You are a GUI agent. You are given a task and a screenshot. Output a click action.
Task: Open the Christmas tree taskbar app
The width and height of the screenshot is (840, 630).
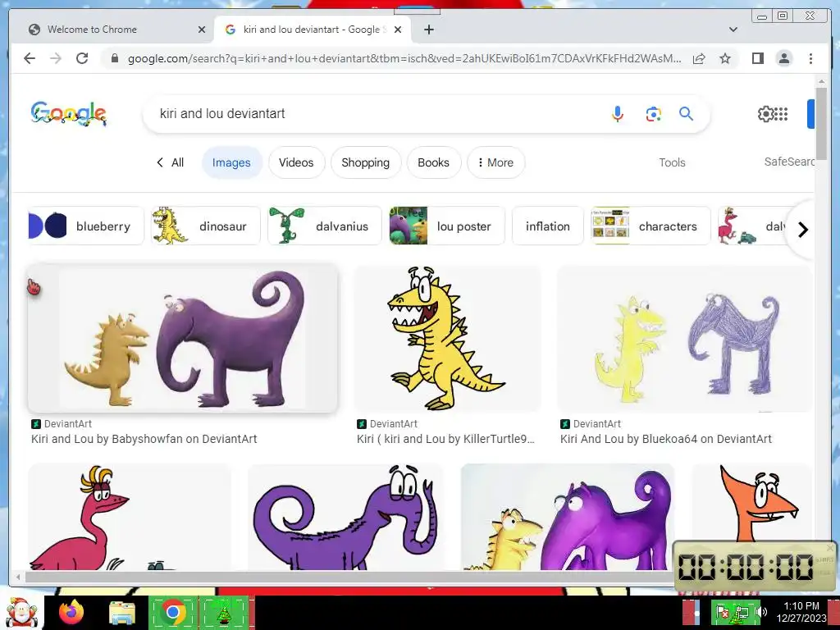point(223,612)
